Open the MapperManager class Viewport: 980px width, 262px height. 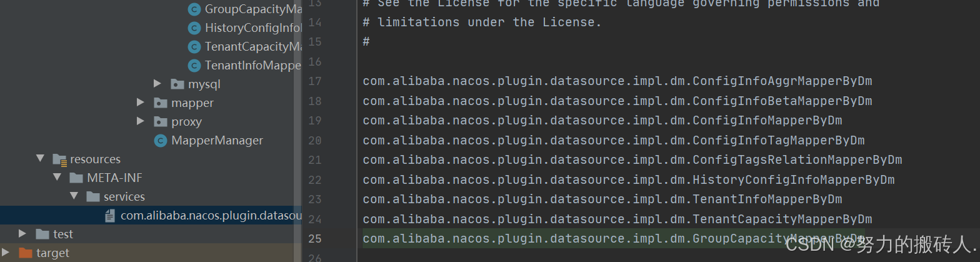tap(217, 140)
